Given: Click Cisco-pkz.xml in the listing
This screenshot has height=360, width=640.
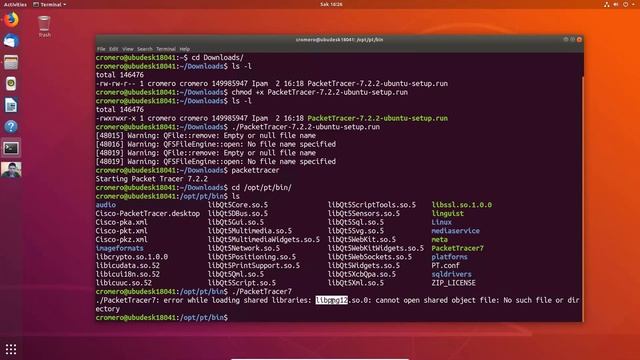Looking at the screenshot, I should (122, 240).
